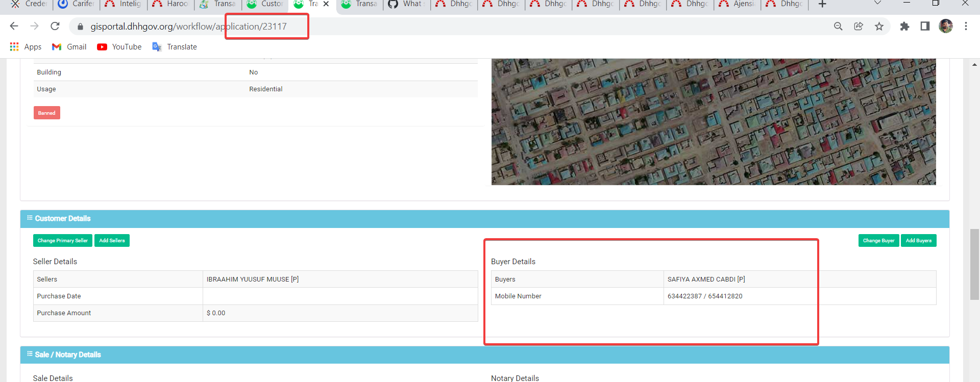The image size is (980, 382).
Task: Open the Extensions puzzle icon
Action: (x=904, y=26)
